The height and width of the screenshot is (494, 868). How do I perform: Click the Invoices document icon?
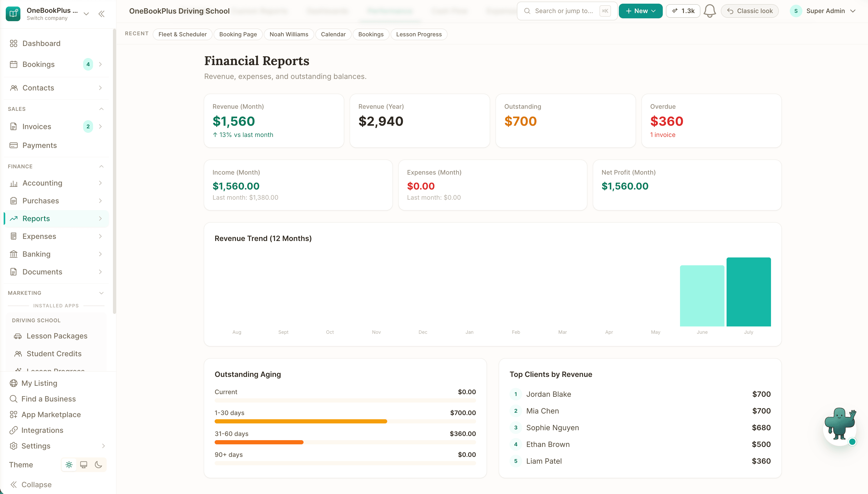[14, 127]
